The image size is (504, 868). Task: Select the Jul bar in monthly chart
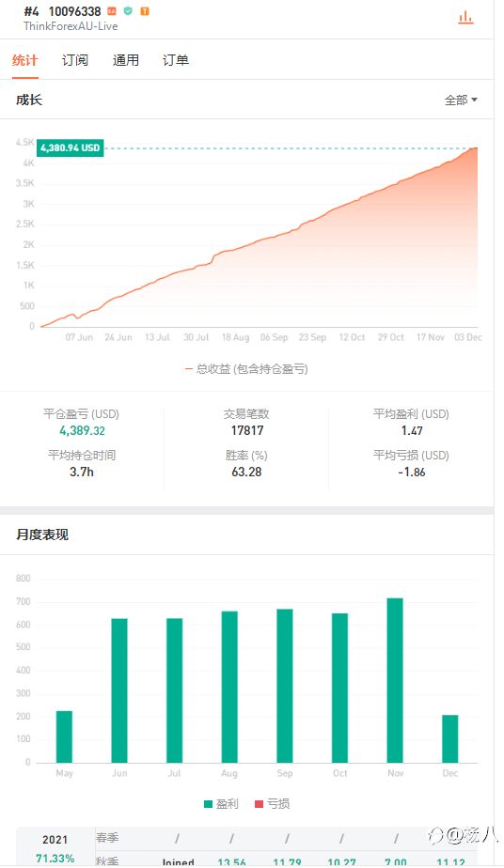175,690
